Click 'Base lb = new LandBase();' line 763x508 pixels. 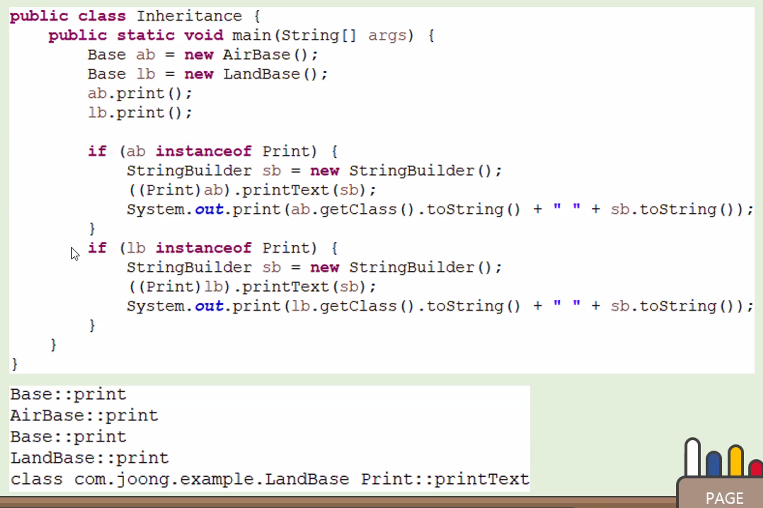(208, 74)
